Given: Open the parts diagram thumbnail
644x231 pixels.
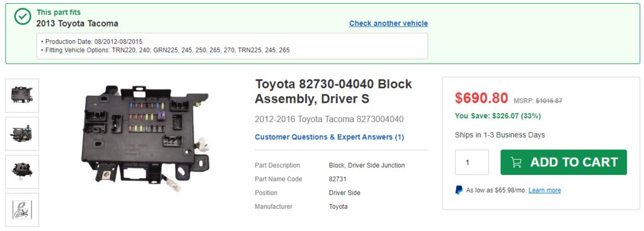Looking at the screenshot, I should click(x=22, y=210).
